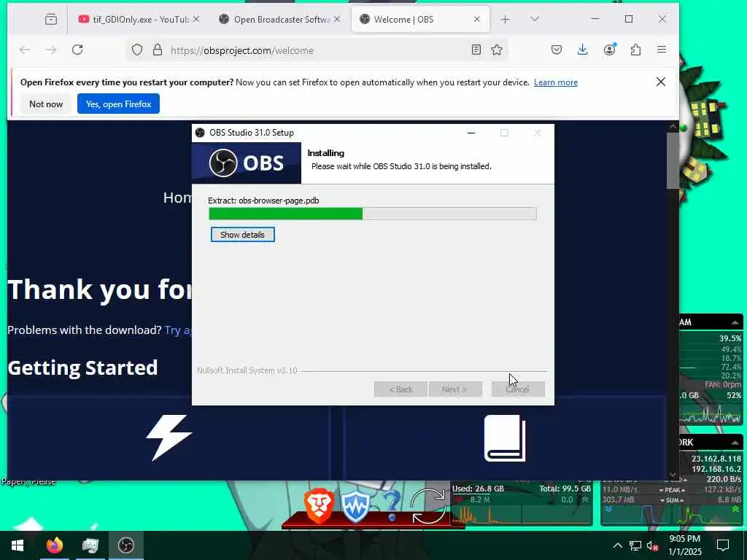Open the book guide card icon

pos(505,438)
